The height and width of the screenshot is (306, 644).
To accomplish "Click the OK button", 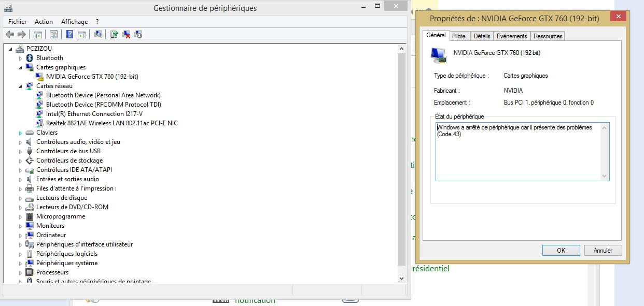I will click(x=561, y=250).
